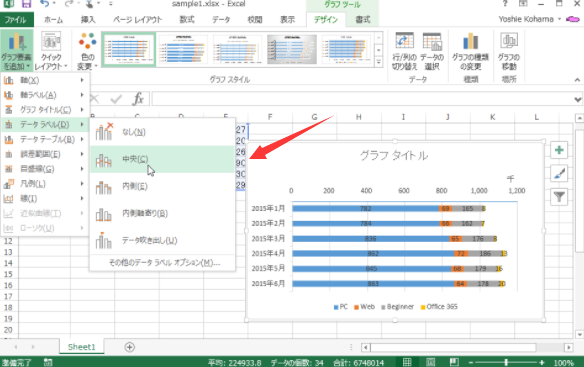This screenshot has width=584, height=367.
Task: Click その他のデータ ラベル オプション(M) link
Action: click(164, 263)
